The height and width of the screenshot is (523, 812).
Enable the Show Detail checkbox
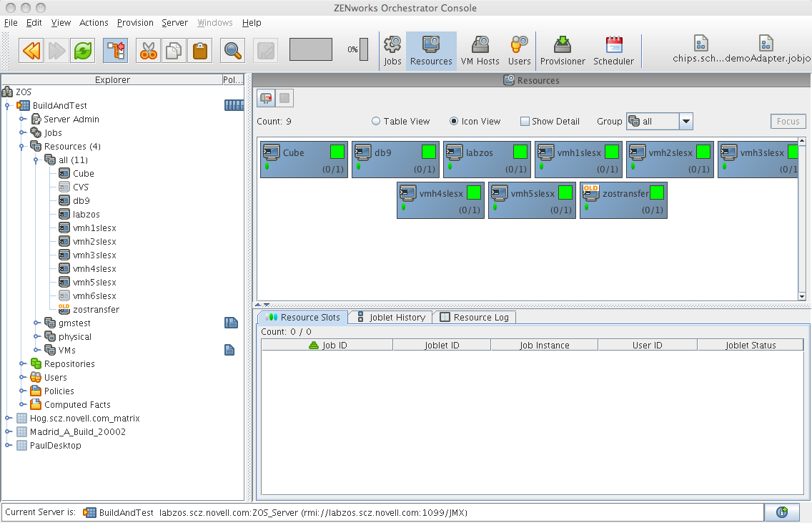525,122
